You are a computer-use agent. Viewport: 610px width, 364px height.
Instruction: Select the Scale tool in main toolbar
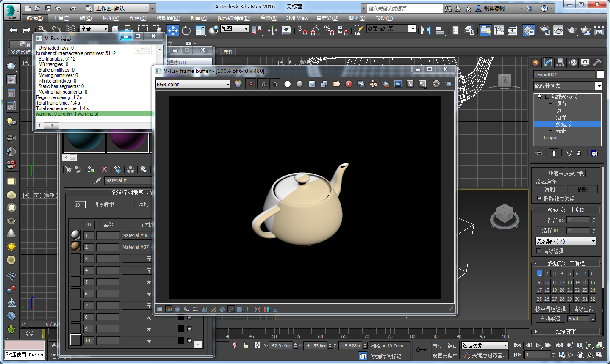(x=200, y=30)
